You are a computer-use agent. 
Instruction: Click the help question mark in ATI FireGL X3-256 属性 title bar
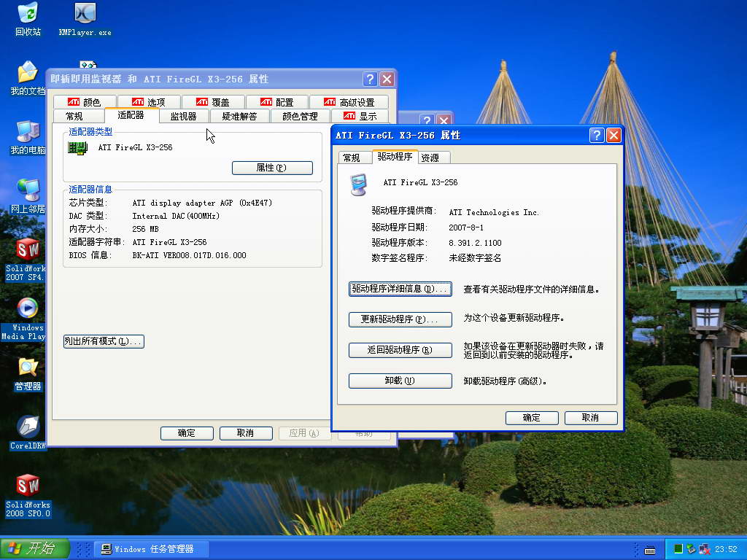point(597,136)
